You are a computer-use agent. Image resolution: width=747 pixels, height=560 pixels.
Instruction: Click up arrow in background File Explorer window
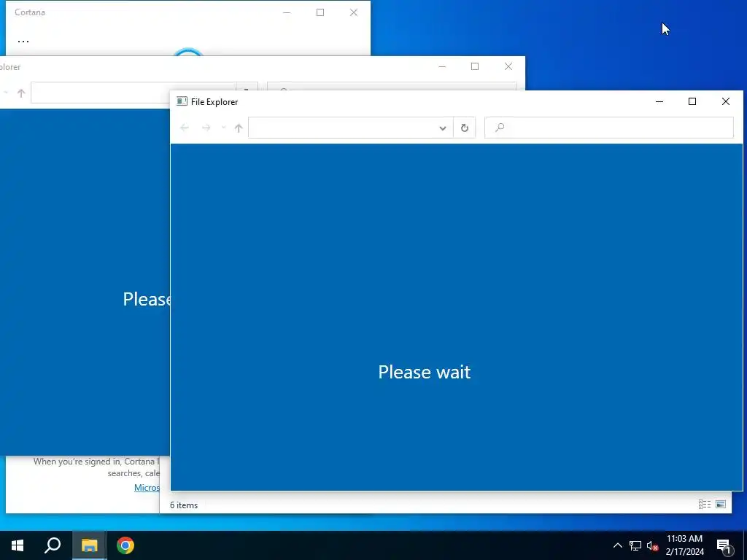pyautogui.click(x=21, y=93)
